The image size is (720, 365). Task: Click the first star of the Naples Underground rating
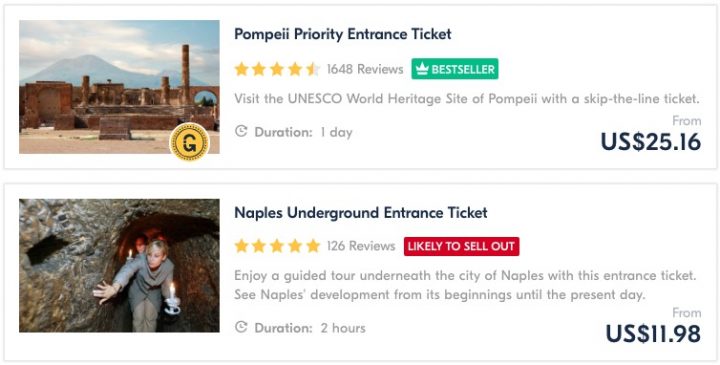click(x=241, y=246)
